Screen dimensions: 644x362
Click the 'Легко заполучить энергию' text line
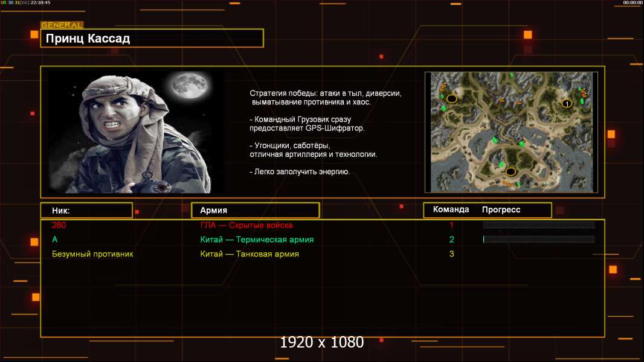pos(300,172)
